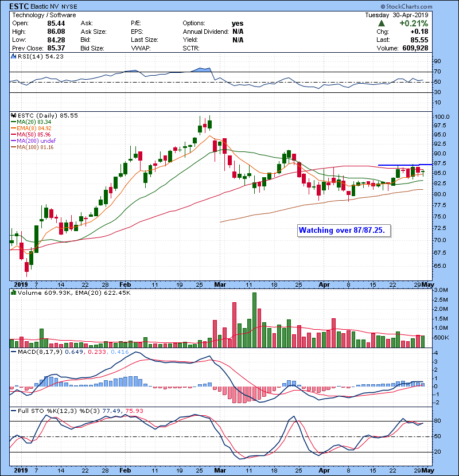Click the Volume value 609,928

pyautogui.click(x=415, y=48)
